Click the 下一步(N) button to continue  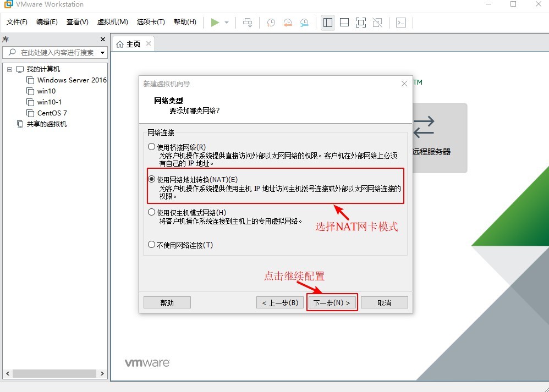coord(332,302)
